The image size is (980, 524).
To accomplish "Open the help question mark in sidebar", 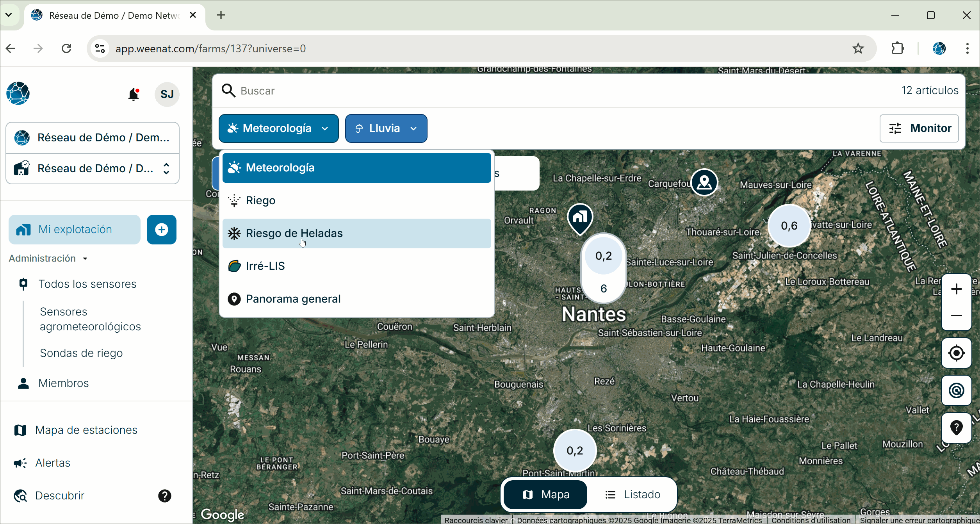I will click(164, 496).
